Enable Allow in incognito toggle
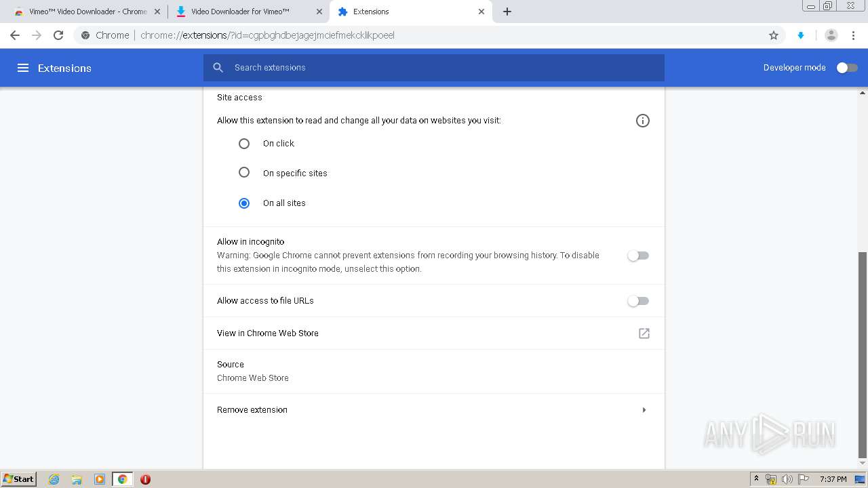This screenshot has width=868, height=488. [x=638, y=256]
